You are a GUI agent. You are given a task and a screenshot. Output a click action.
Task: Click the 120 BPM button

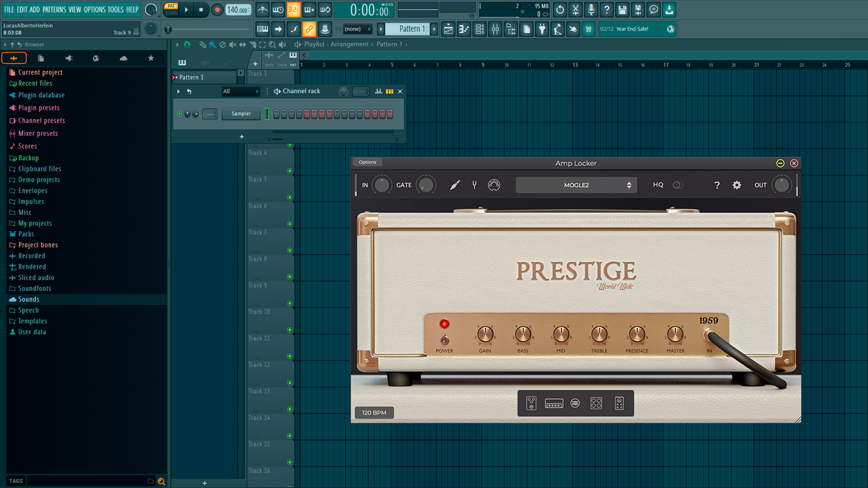[374, 413]
